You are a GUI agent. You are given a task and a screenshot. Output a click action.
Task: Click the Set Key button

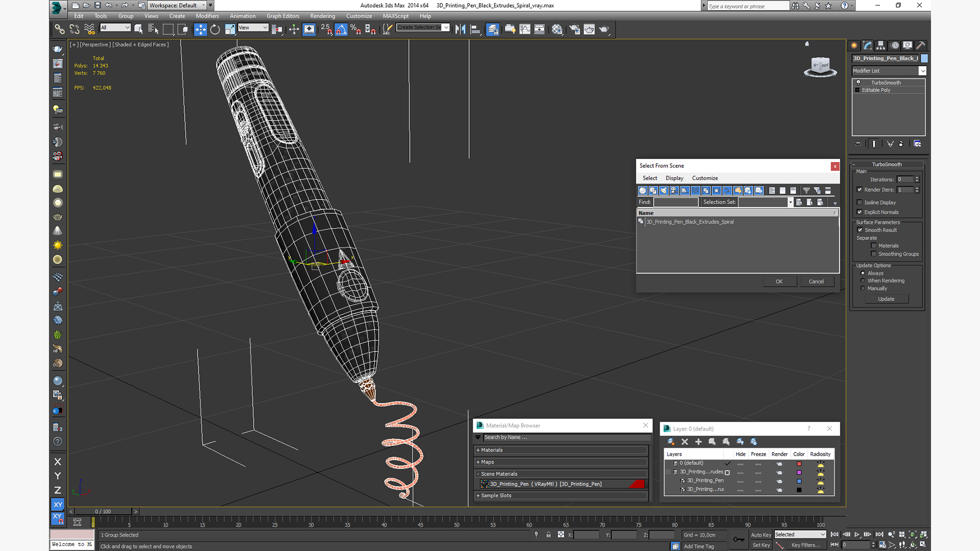point(761,545)
